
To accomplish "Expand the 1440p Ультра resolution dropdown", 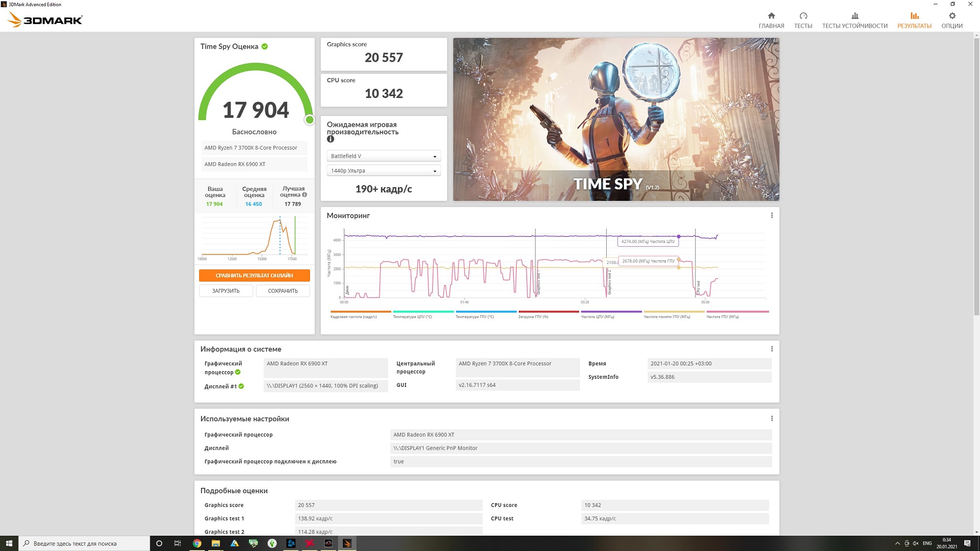I will tap(383, 171).
